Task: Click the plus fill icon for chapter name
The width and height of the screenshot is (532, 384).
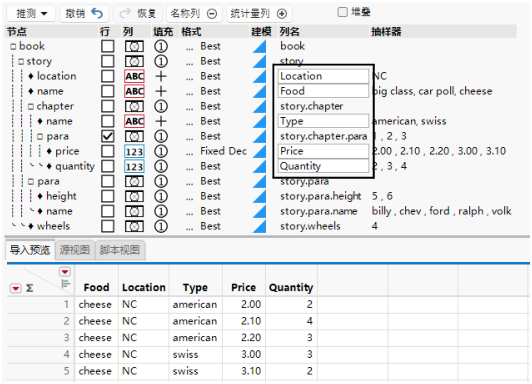Action: click(x=161, y=121)
